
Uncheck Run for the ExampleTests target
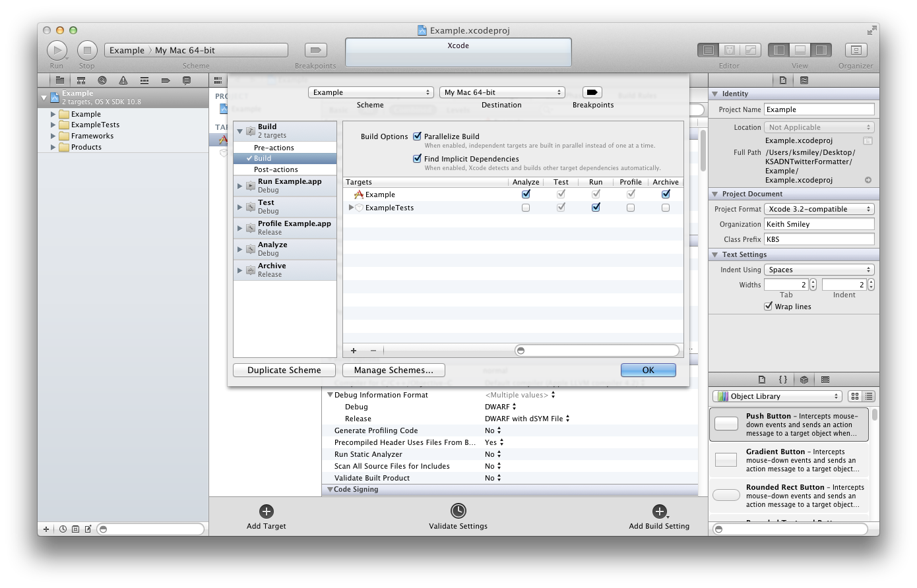pyautogui.click(x=596, y=208)
